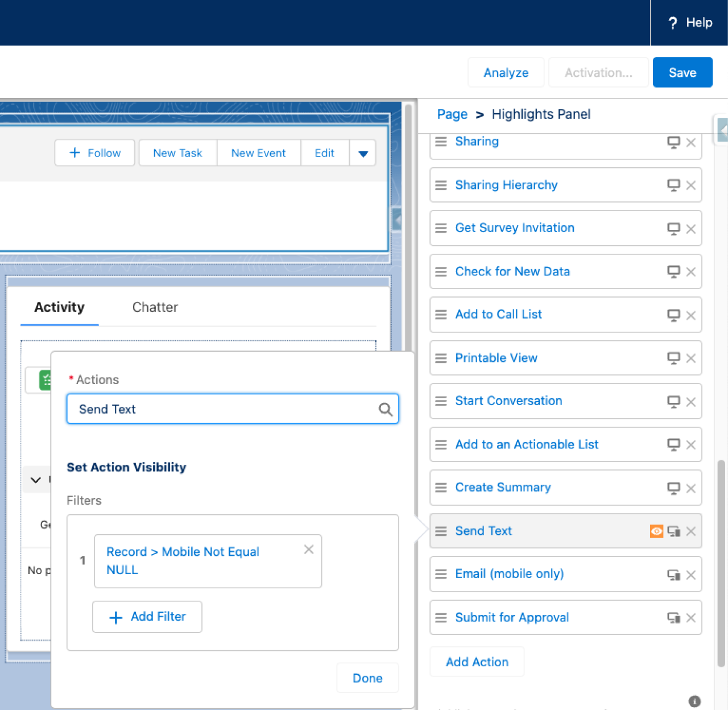Click drag handle icon of Send Text

coord(441,531)
